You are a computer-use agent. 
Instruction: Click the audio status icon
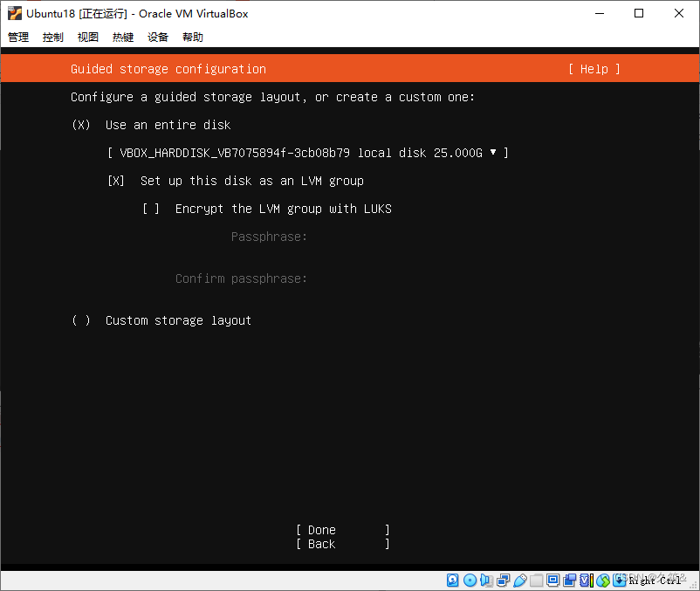click(486, 580)
